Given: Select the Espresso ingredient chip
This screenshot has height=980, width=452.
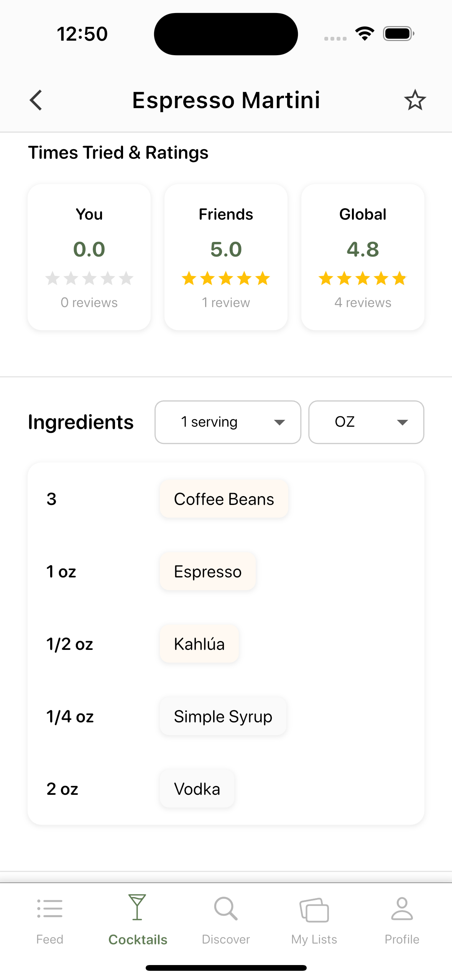Looking at the screenshot, I should tap(208, 572).
